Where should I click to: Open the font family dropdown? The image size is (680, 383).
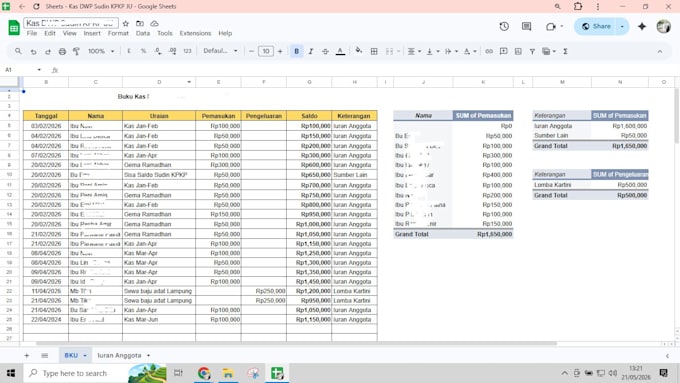pyautogui.click(x=220, y=51)
